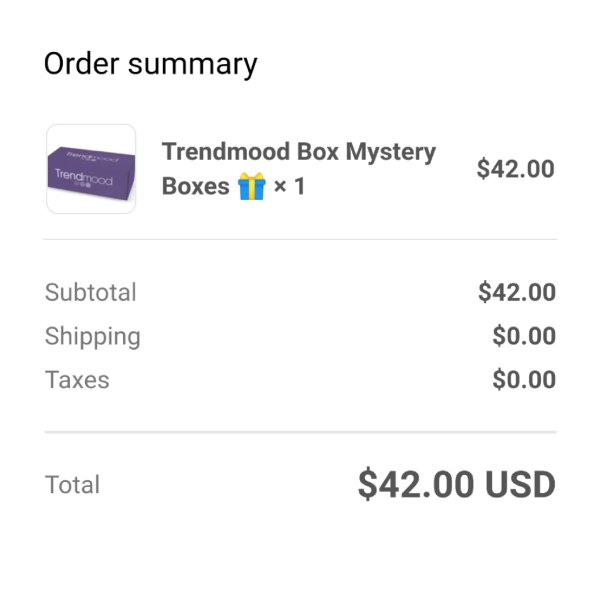Click the Trendmood Box Mystery Boxes title

[298, 169]
